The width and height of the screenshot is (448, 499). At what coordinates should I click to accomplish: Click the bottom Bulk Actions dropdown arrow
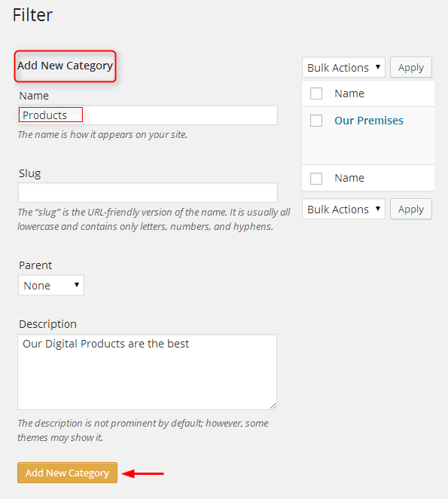pyautogui.click(x=378, y=209)
